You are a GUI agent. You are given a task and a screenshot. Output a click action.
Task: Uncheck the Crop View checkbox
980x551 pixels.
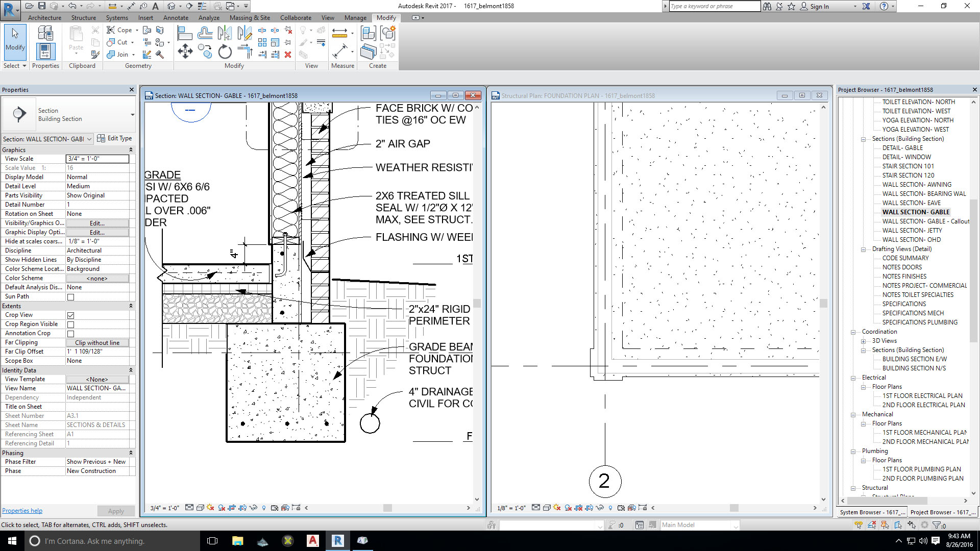[71, 315]
